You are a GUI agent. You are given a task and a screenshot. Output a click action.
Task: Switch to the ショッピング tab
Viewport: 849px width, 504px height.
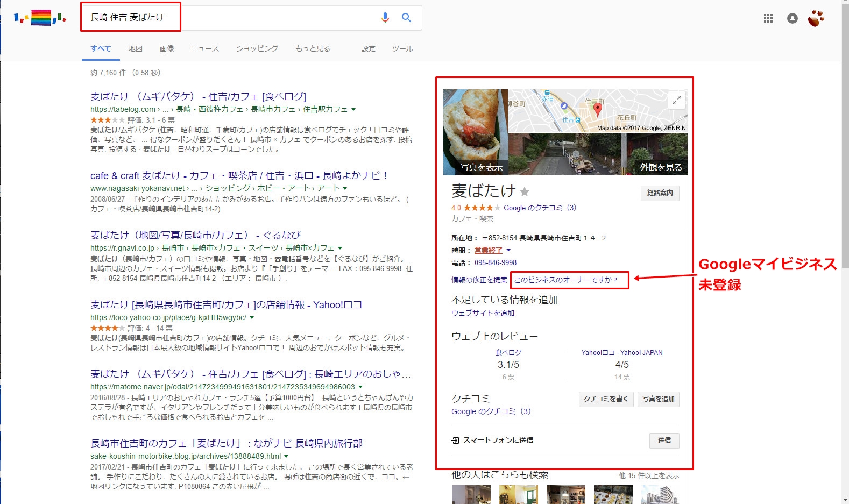[x=257, y=48]
